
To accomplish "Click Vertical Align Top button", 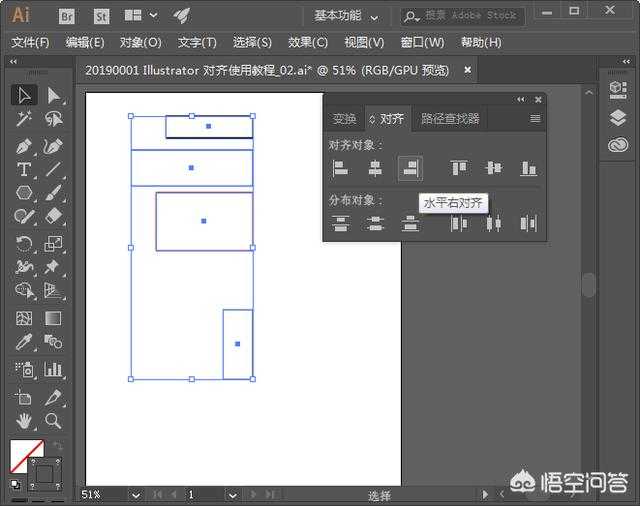I will pos(459,168).
